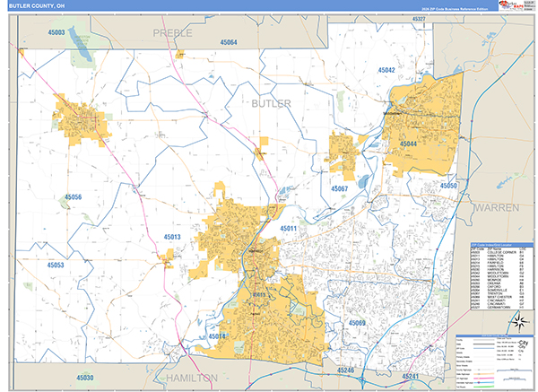Select ZIP code label 45056
Screen dimensions: 538x392
[72, 197]
